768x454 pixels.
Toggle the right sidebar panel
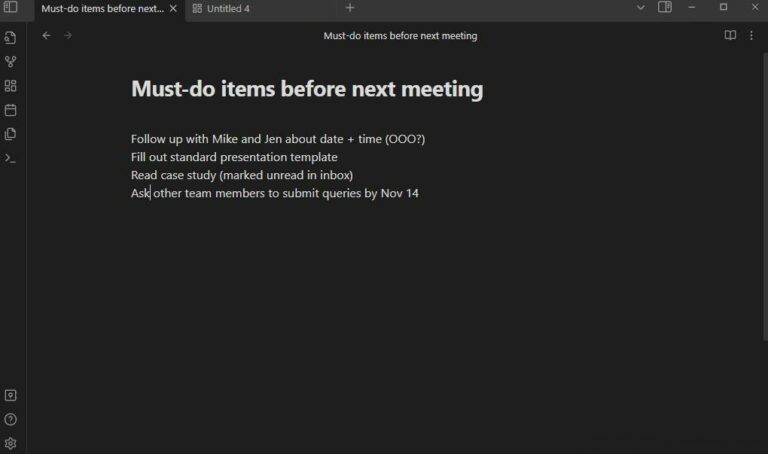pos(665,7)
